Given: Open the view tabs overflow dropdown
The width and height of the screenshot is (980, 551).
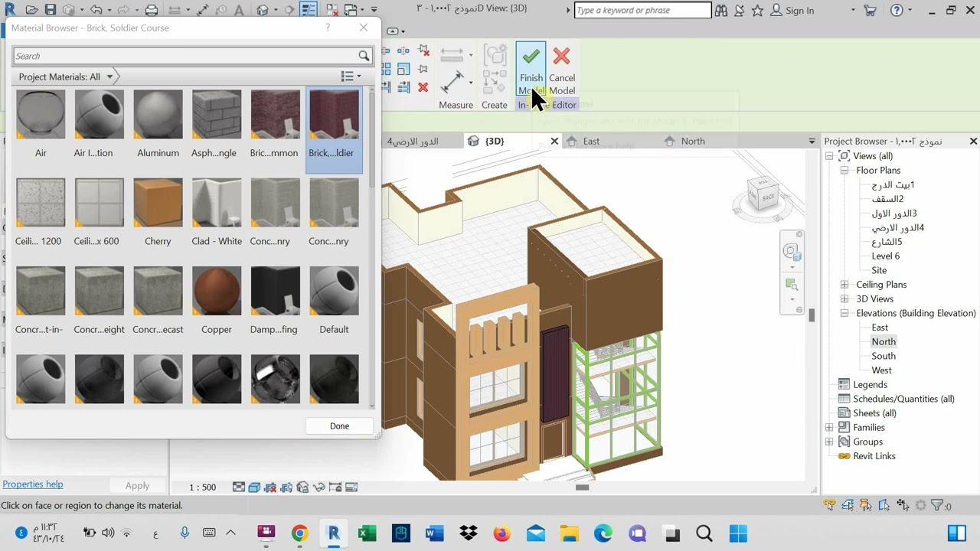Looking at the screenshot, I should coord(812,141).
